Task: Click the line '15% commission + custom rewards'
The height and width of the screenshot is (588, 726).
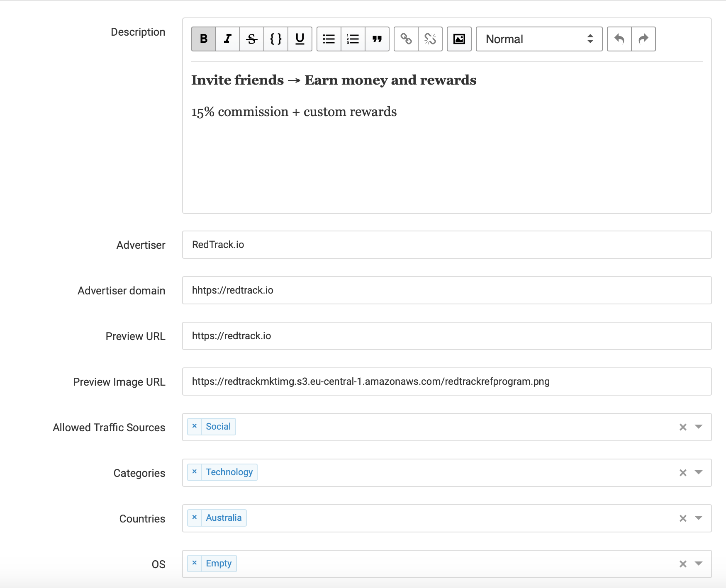Action: click(x=294, y=112)
